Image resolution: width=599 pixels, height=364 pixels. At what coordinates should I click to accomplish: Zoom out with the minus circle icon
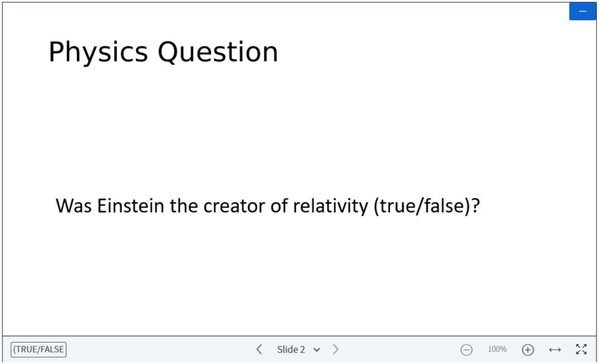coord(466,349)
